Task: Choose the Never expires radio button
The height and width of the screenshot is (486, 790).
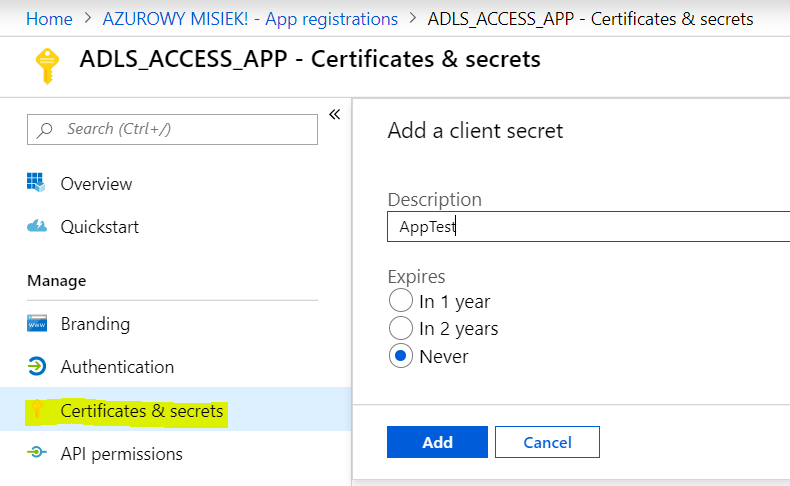Action: (400, 356)
